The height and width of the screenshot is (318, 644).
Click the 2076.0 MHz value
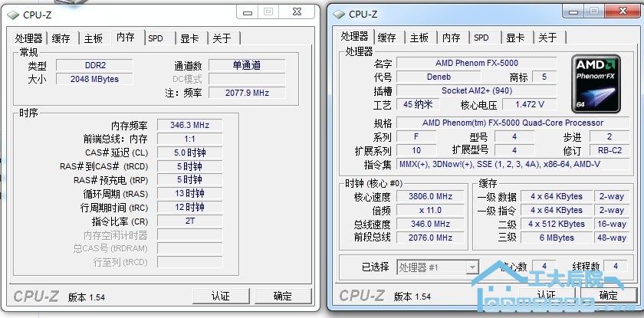(430, 238)
